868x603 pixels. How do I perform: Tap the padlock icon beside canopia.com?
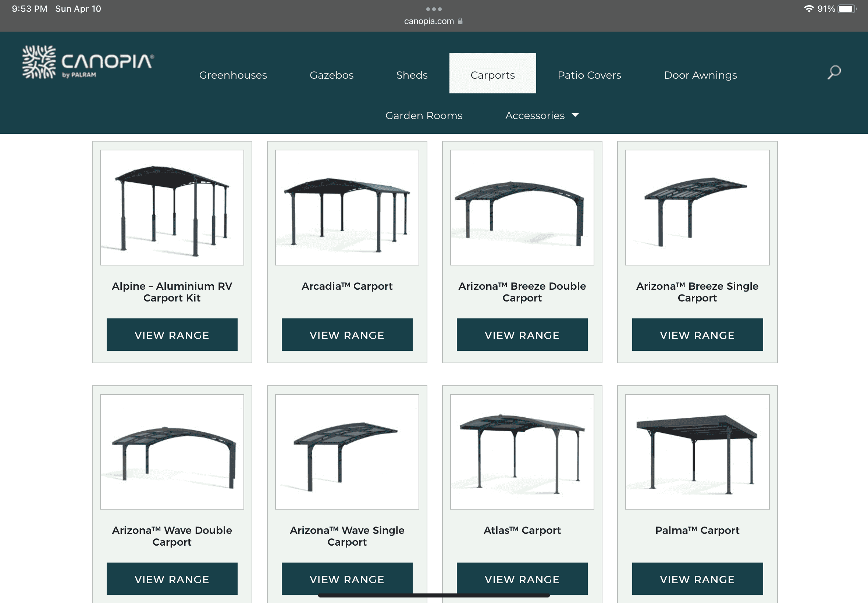tap(460, 21)
